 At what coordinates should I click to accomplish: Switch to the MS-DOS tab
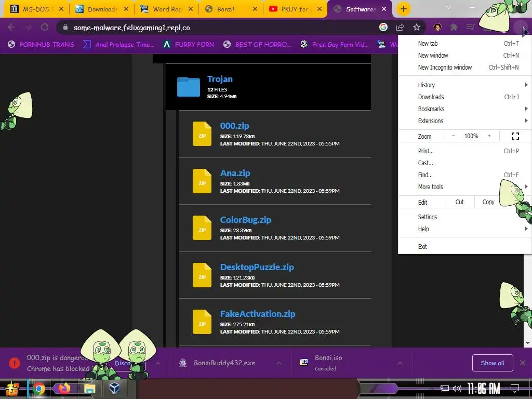(37, 9)
